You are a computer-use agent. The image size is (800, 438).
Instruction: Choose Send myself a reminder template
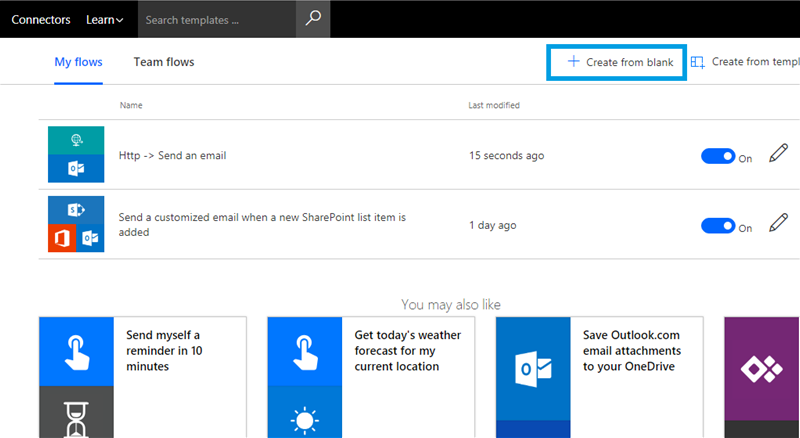coord(164,350)
